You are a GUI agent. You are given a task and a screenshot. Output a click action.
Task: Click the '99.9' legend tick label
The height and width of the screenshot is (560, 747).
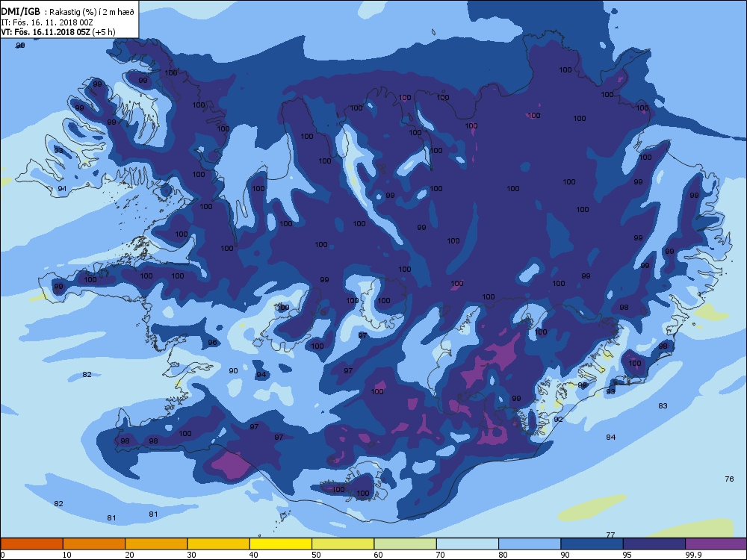(x=692, y=555)
